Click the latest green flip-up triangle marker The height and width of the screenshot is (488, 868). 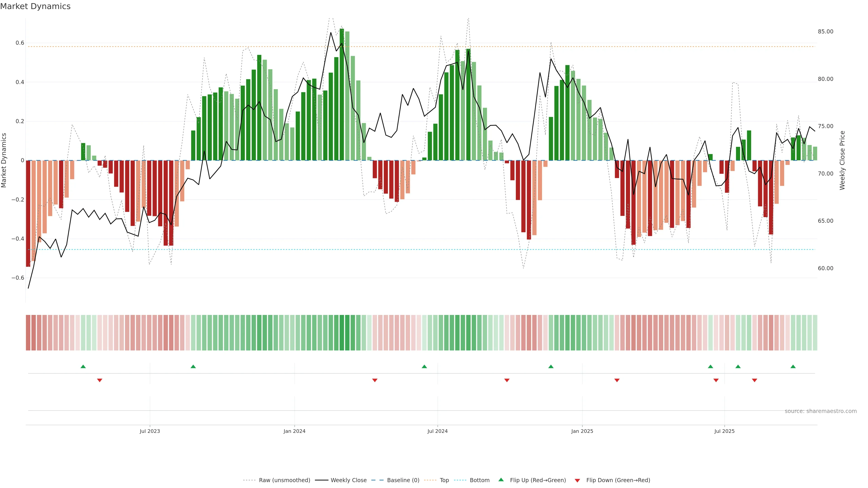pyautogui.click(x=793, y=366)
